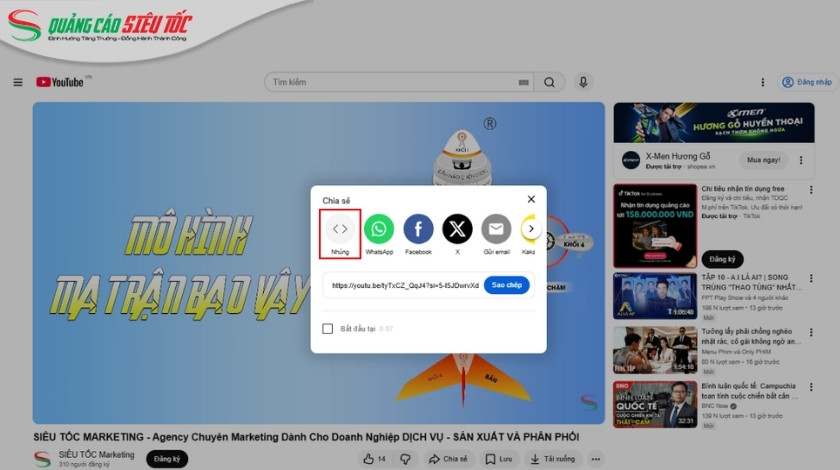Click the Đăng ký button on TikTok ad
The image size is (840, 470).
pos(722,259)
